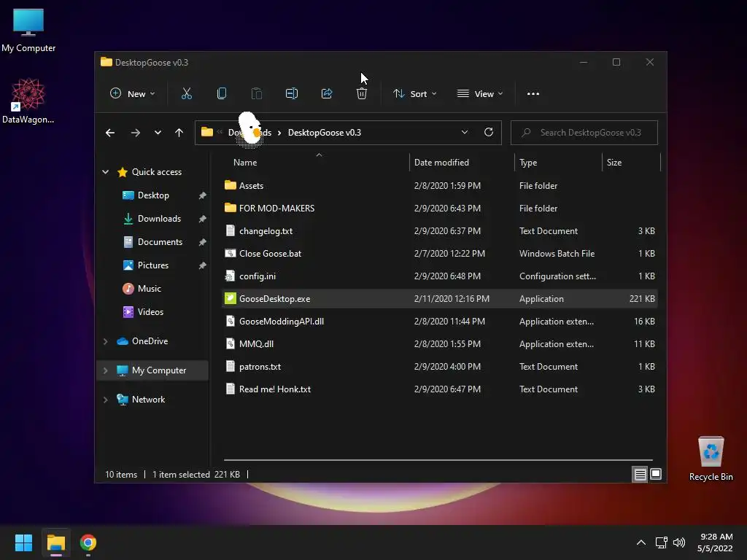The image size is (747, 560).
Task: Open the View dropdown menu
Action: click(480, 94)
